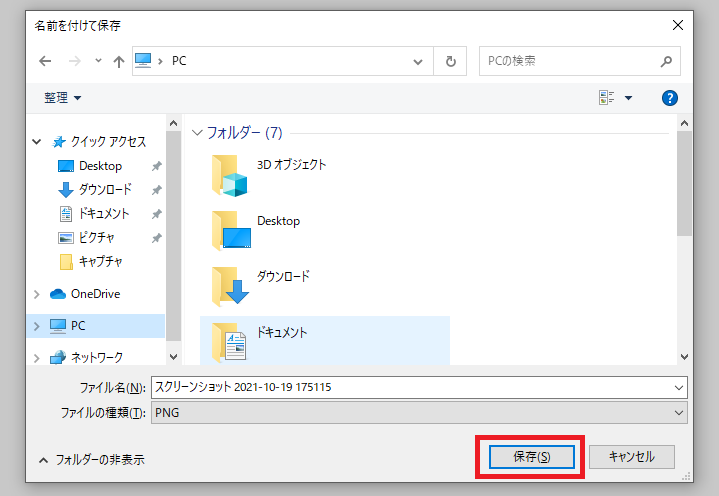Viewport: 719px width, 496px height.
Task: Click file list scroll up arrow
Action: (685, 123)
